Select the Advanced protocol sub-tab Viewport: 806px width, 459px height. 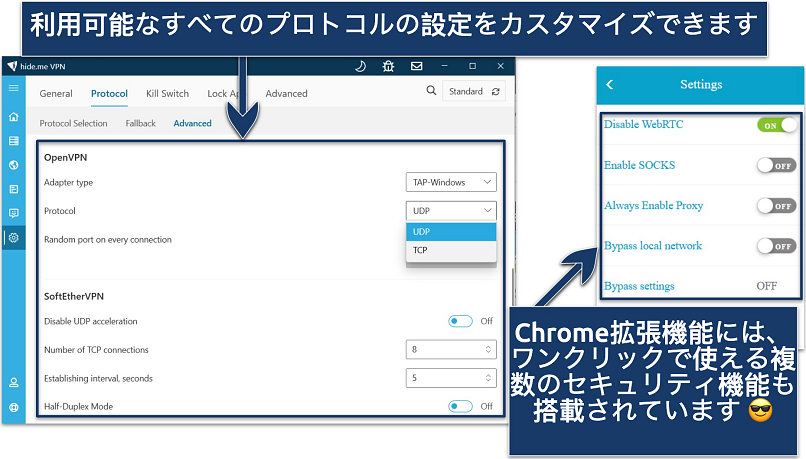click(193, 123)
